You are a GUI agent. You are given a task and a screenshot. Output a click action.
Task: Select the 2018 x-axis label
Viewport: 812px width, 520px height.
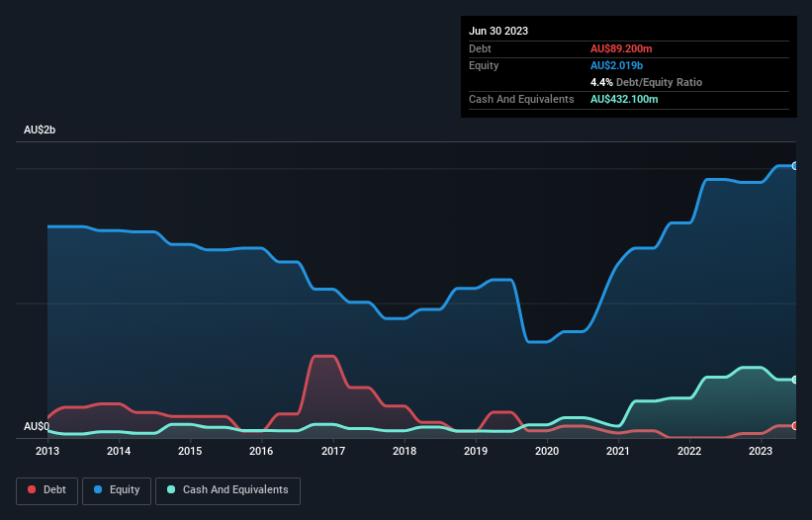pos(405,451)
